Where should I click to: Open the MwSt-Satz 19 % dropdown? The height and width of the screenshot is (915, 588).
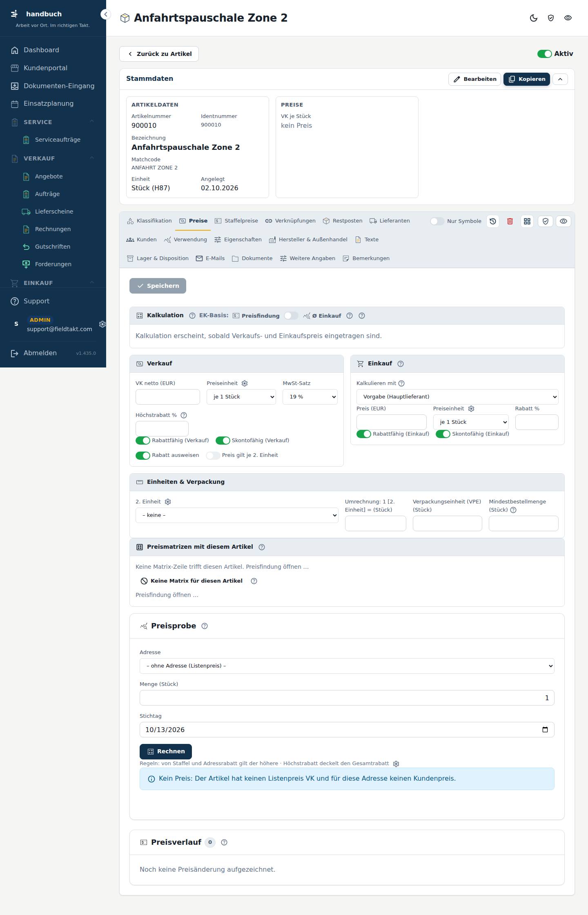(310, 397)
